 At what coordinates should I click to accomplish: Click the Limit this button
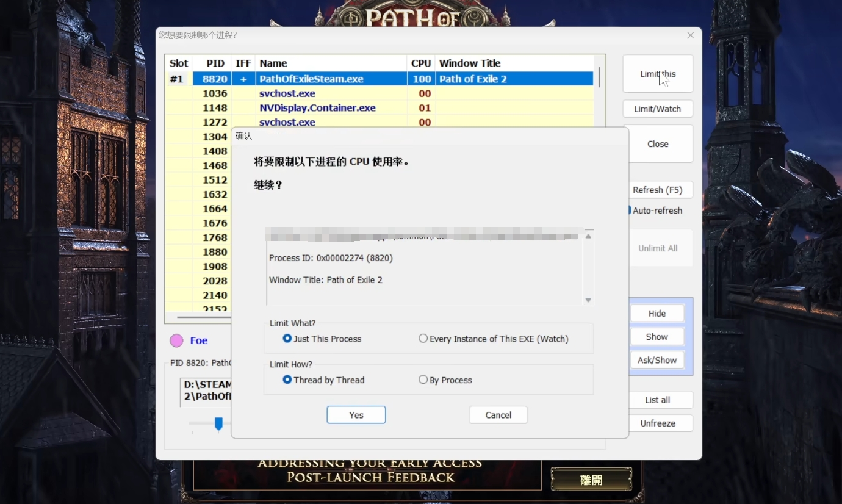click(x=657, y=73)
